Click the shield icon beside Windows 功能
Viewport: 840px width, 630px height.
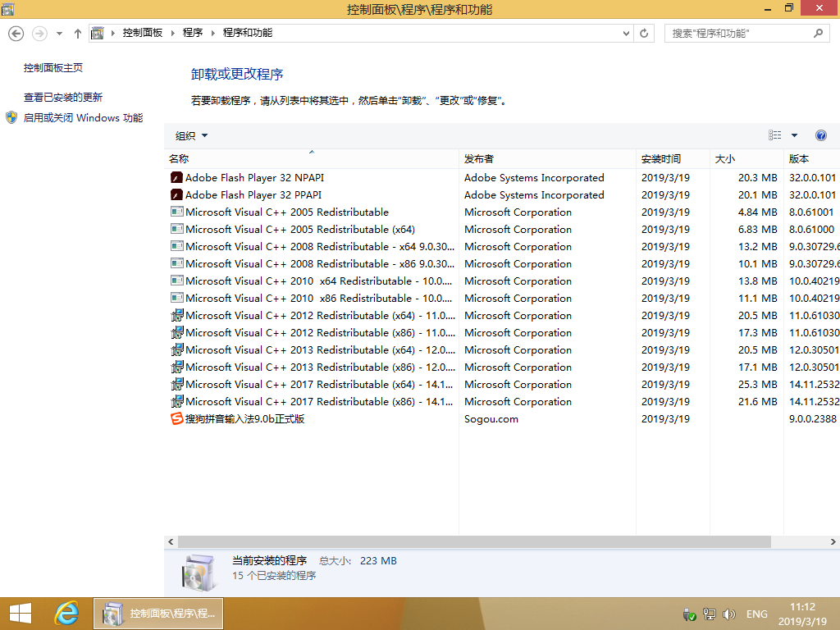click(x=11, y=118)
